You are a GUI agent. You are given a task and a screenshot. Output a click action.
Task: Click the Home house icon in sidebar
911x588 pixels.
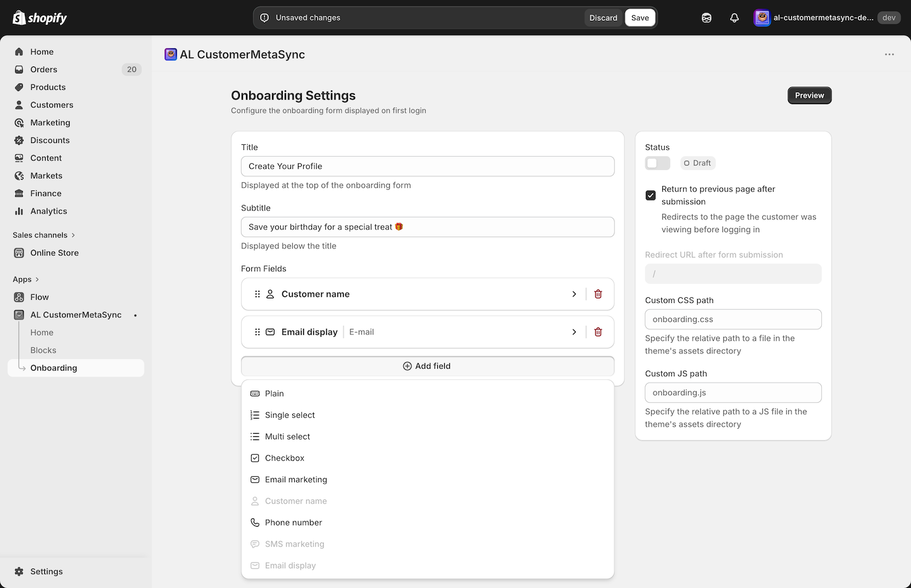[19, 52]
